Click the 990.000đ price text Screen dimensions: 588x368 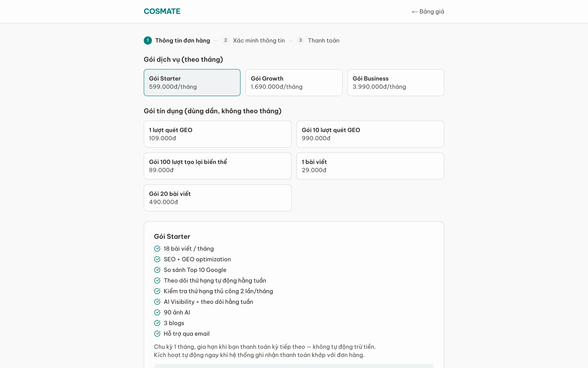(316, 138)
